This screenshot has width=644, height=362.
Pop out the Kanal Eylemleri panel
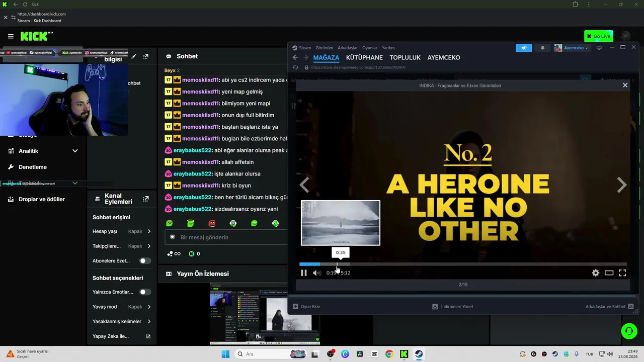(x=146, y=199)
